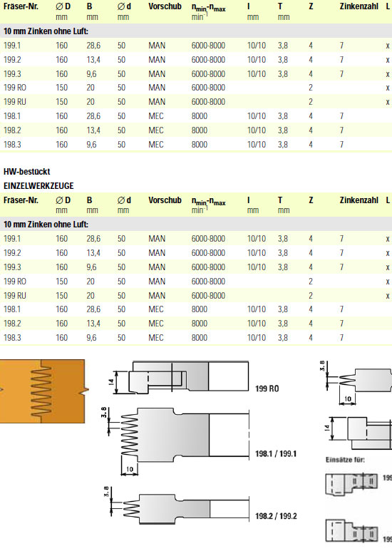Click the '10' dimension under the 198.1 / 199.1 drawing
This screenshot has height=551, width=392.
(129, 469)
